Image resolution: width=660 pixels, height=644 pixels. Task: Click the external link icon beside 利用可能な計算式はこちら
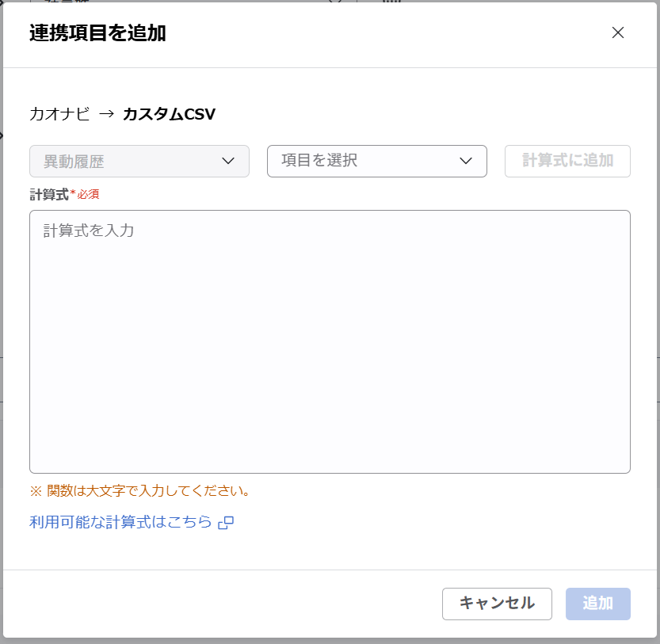pyautogui.click(x=227, y=522)
